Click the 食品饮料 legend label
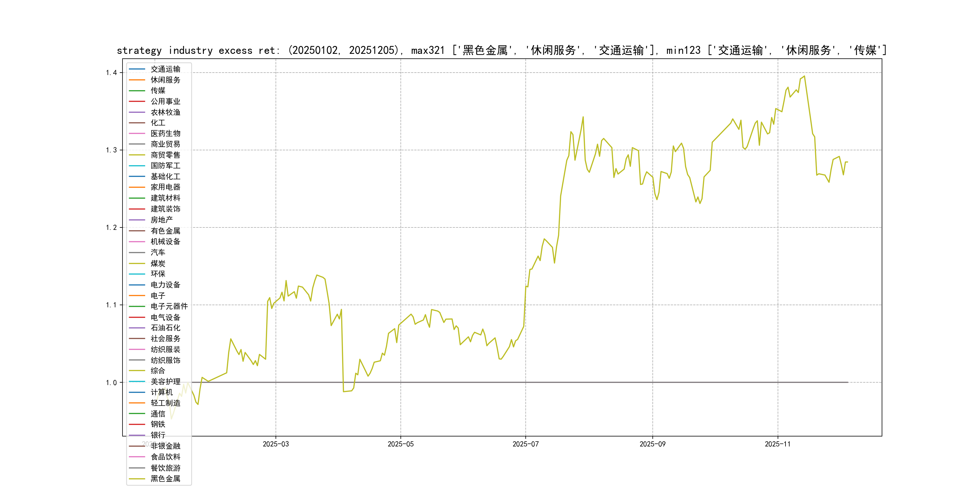 pyautogui.click(x=165, y=457)
